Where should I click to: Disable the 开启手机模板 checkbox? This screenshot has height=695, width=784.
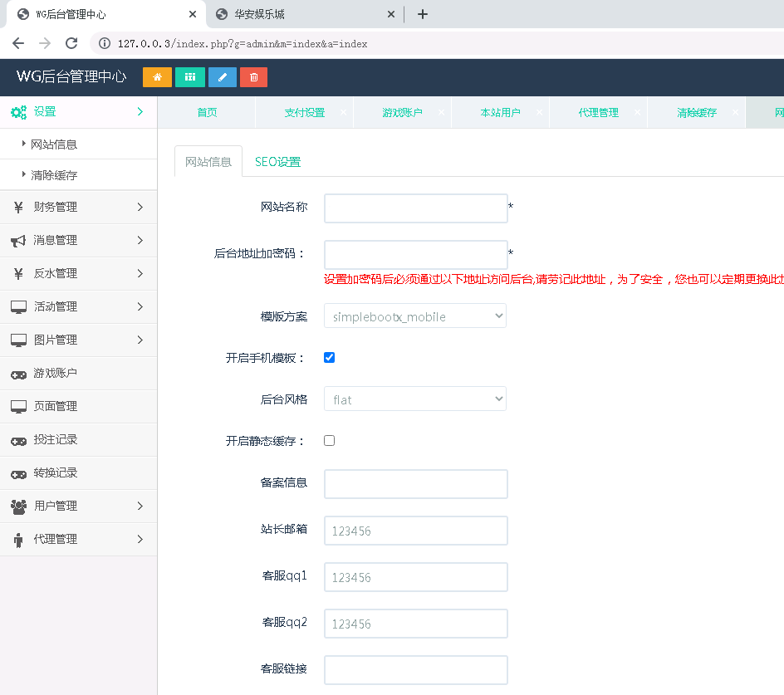[329, 357]
